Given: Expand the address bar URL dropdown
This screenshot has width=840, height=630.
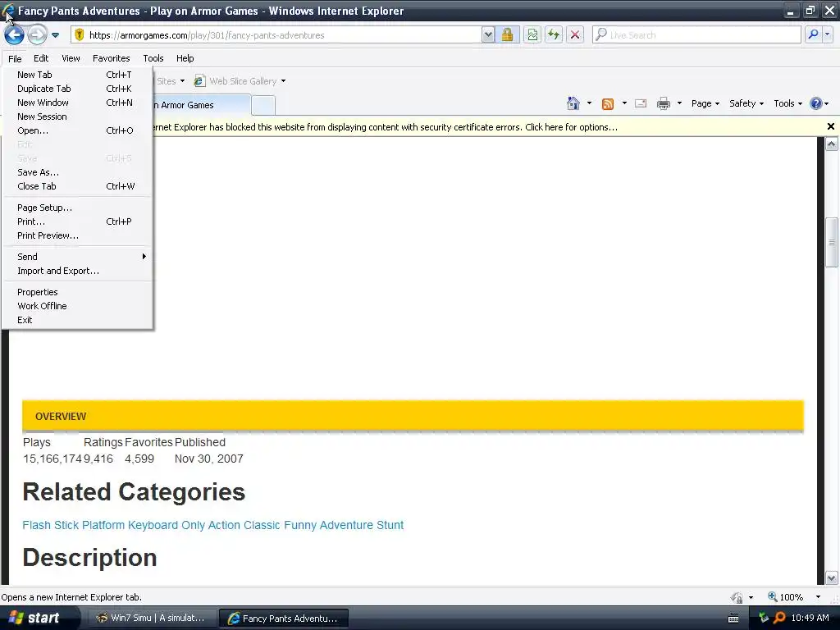Looking at the screenshot, I should [x=488, y=35].
